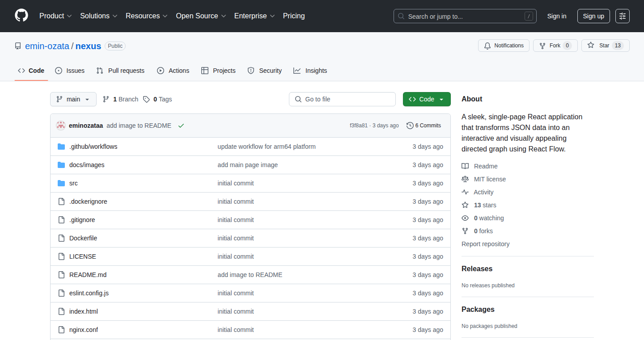Expand the Open Source menu

(201, 16)
